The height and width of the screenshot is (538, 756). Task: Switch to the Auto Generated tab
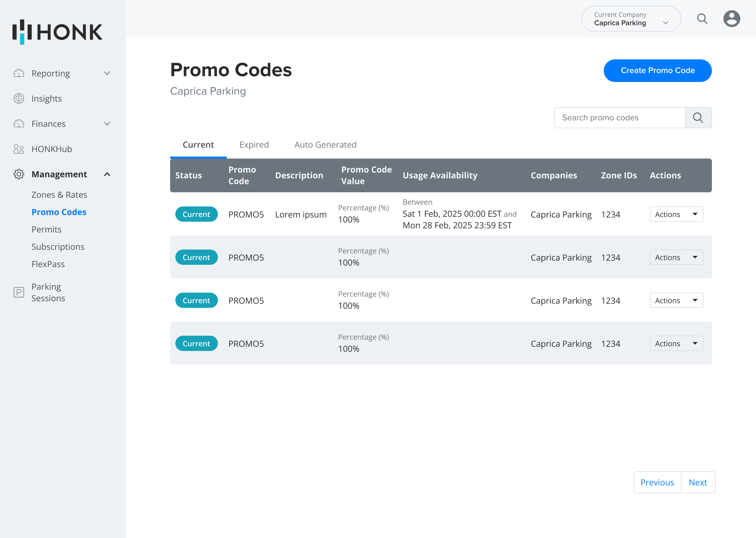point(325,145)
